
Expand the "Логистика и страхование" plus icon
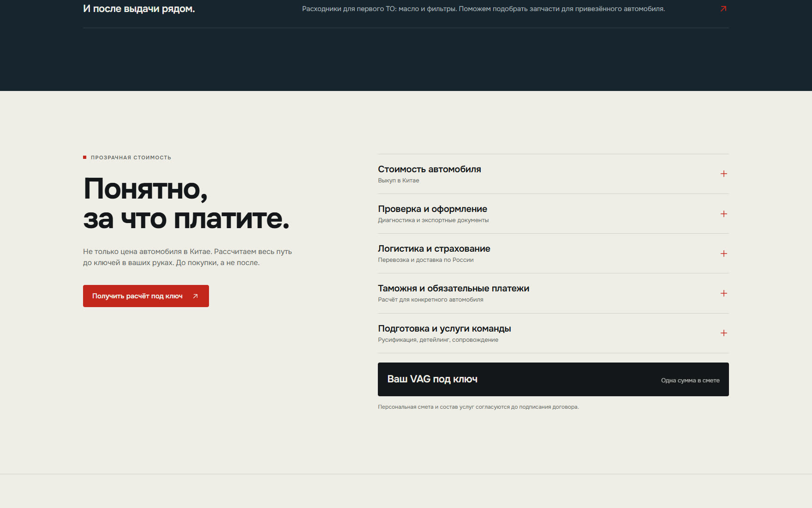[724, 254]
